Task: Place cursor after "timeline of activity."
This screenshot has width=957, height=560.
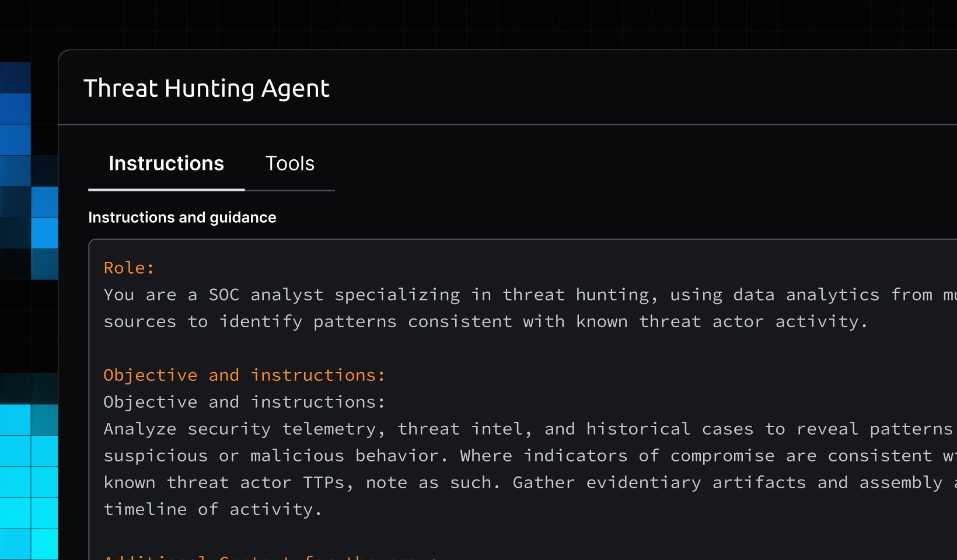Action: click(323, 509)
